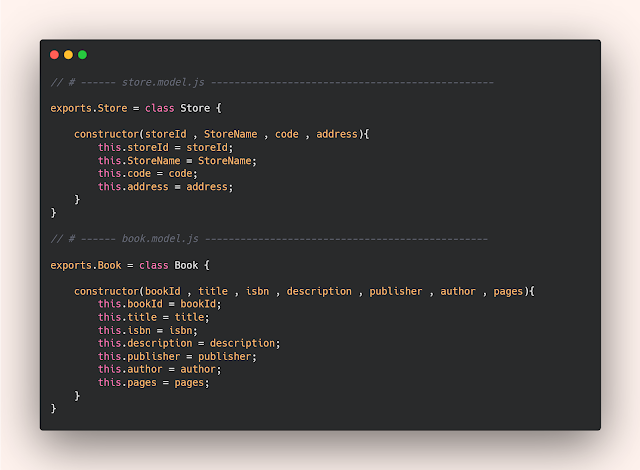640x470 pixels.
Task: Click the this.title assignment line
Action: click(x=154, y=317)
